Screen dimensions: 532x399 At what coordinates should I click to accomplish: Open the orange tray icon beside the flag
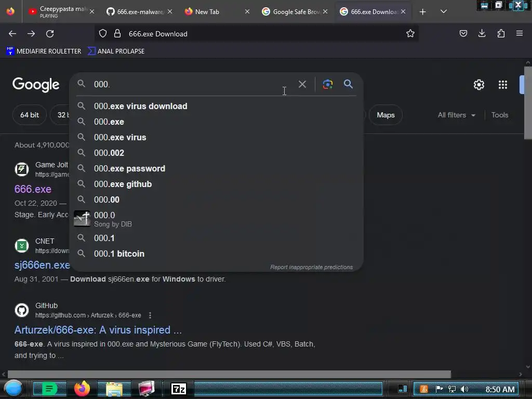pyautogui.click(x=424, y=389)
